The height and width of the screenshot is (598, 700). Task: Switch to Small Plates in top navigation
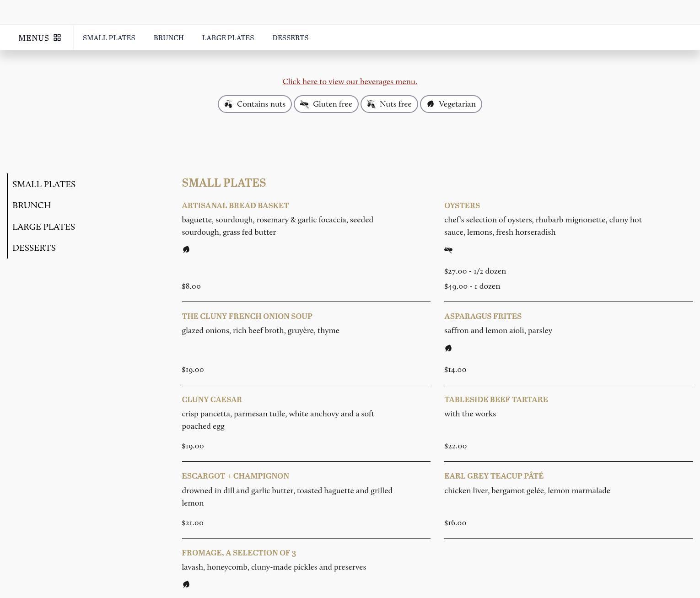point(109,38)
